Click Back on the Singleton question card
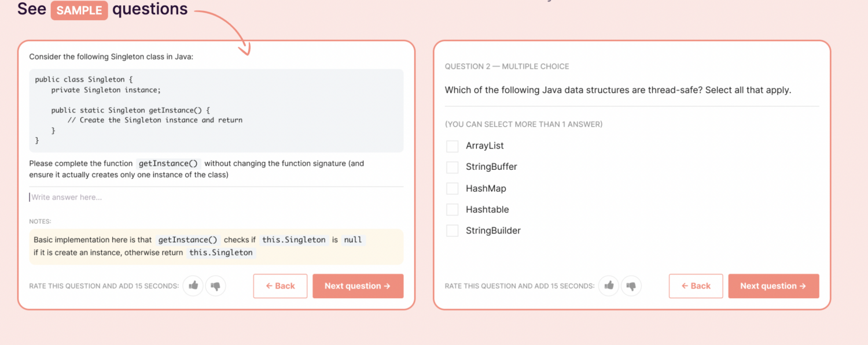 [280, 285]
